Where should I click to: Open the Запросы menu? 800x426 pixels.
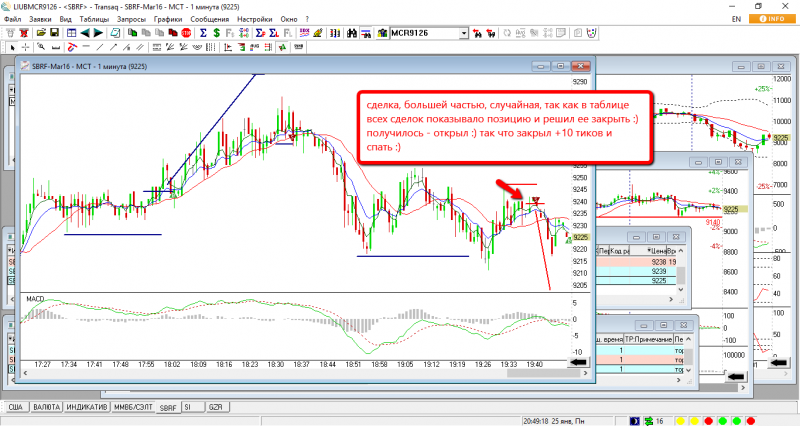[x=131, y=19]
